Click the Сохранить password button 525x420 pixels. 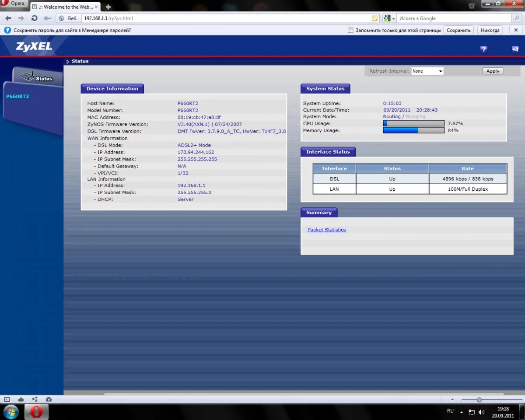click(x=458, y=30)
